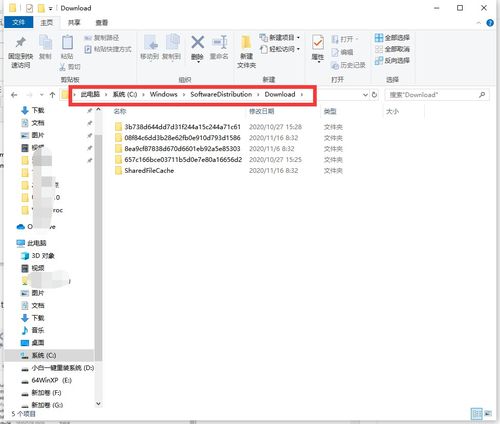
Task: Refresh the current folder view
Action: pos(374,95)
